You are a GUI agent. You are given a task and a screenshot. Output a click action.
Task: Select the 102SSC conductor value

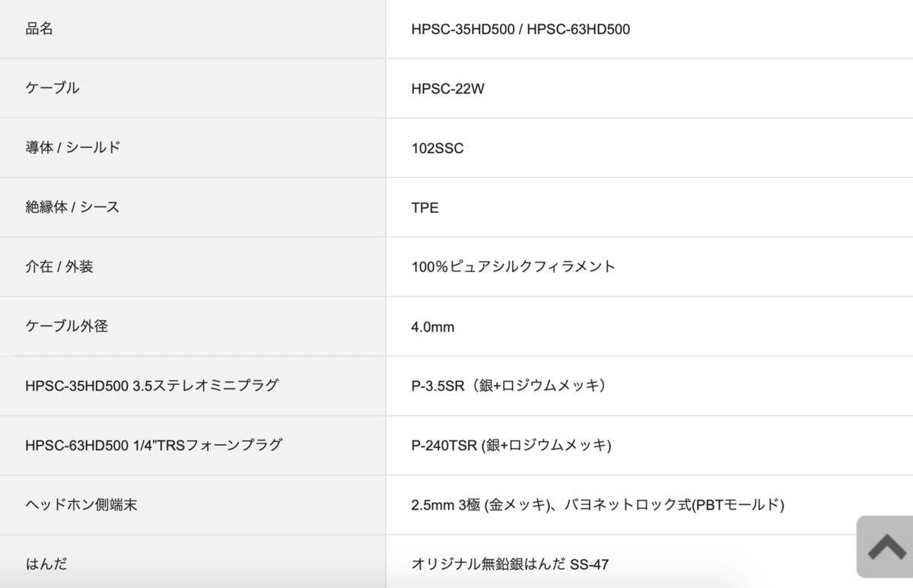click(x=437, y=148)
